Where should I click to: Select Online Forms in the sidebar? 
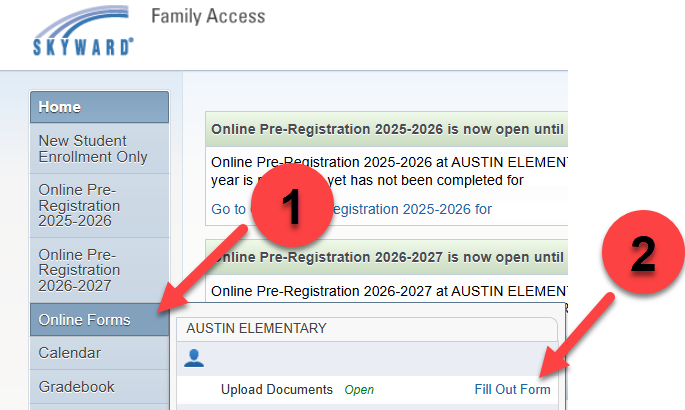tap(85, 320)
